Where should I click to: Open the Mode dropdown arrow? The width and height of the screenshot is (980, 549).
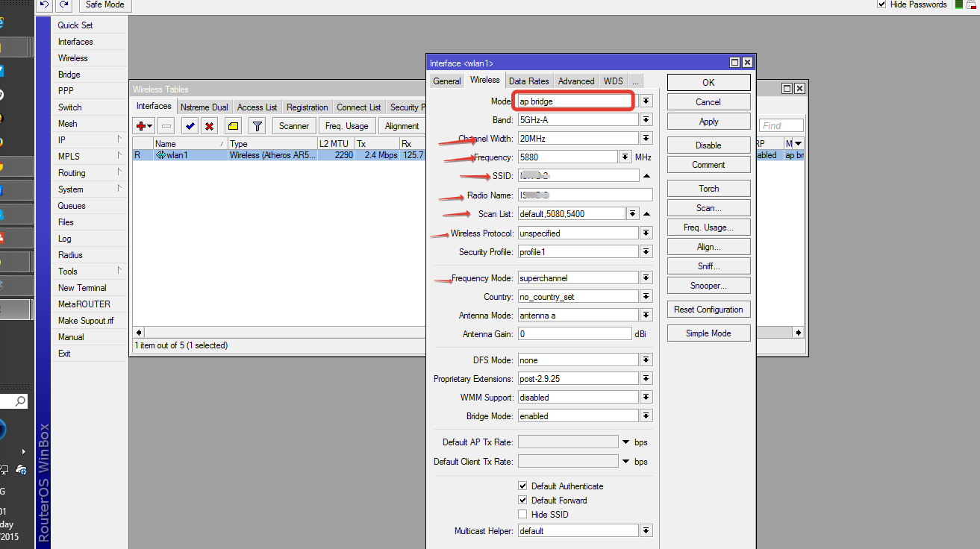tap(646, 101)
